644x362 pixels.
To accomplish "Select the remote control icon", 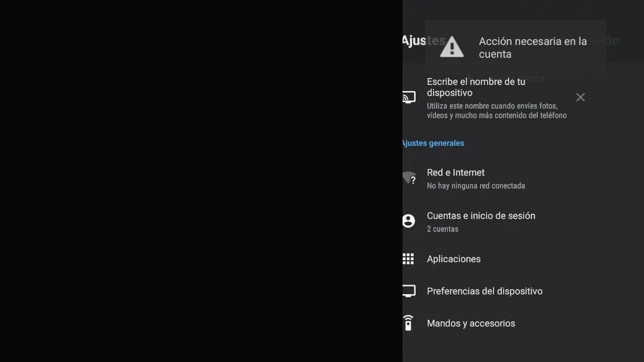I will click(x=408, y=323).
